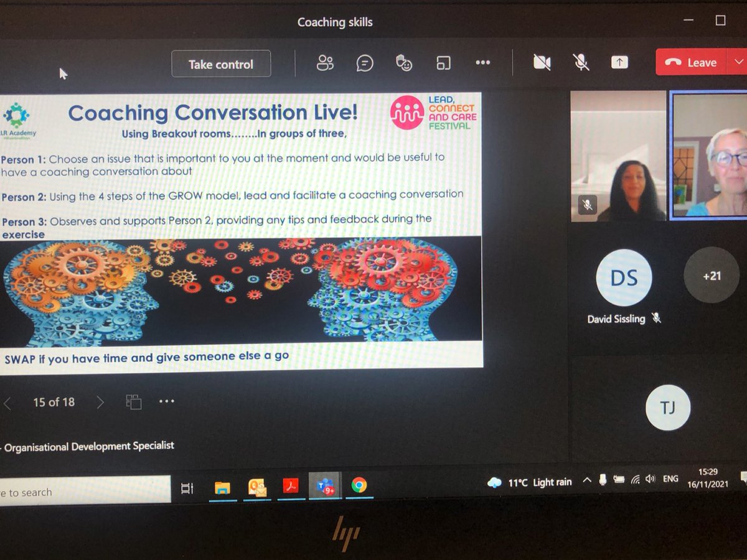Image resolution: width=747 pixels, height=560 pixels.
Task: Click the raise hand reactions icon
Action: pyautogui.click(x=404, y=63)
